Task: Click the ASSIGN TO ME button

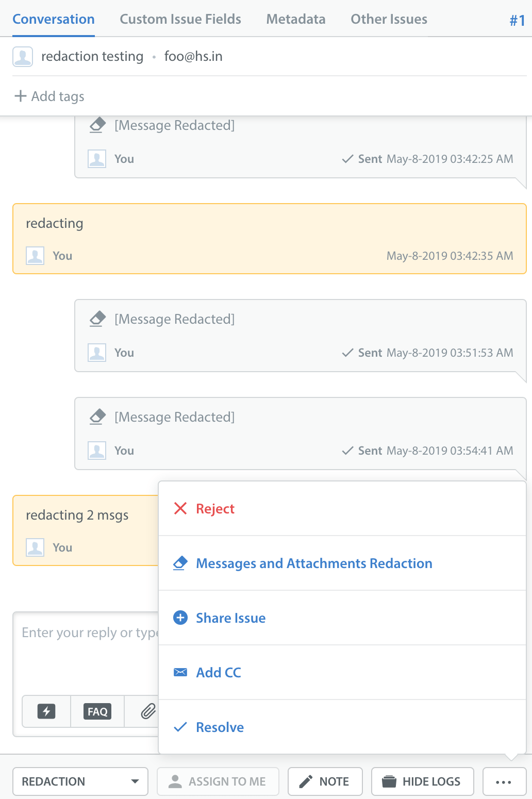Action: pos(218,781)
